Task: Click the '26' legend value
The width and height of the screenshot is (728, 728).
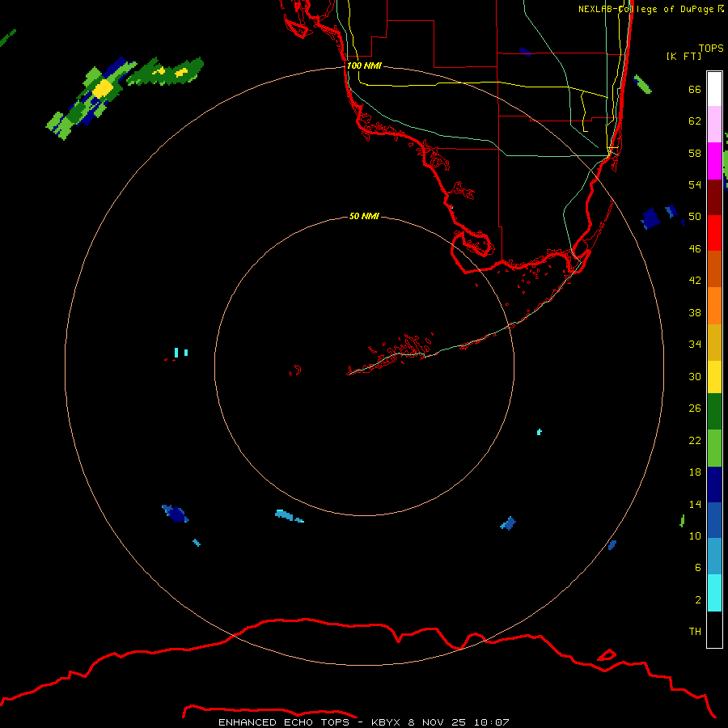Action: (695, 408)
